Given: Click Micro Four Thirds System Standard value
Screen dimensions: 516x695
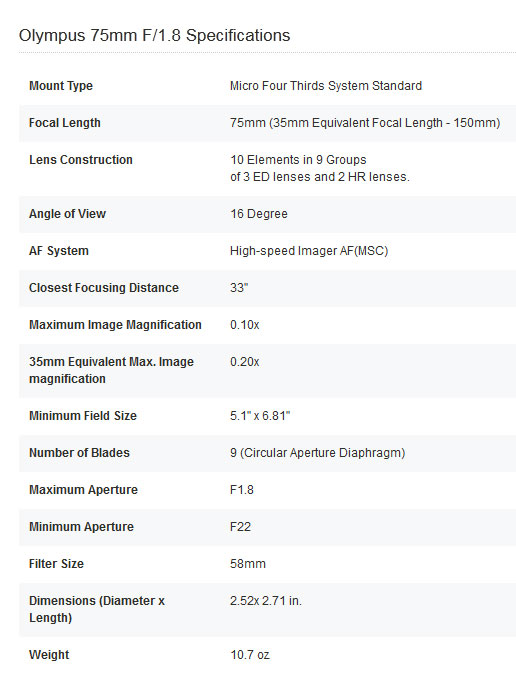Looking at the screenshot, I should pos(326,86).
